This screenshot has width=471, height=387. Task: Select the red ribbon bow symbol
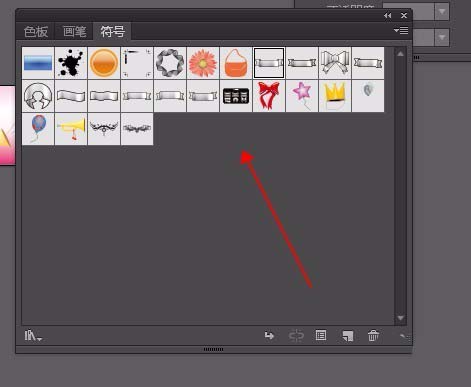[269, 96]
